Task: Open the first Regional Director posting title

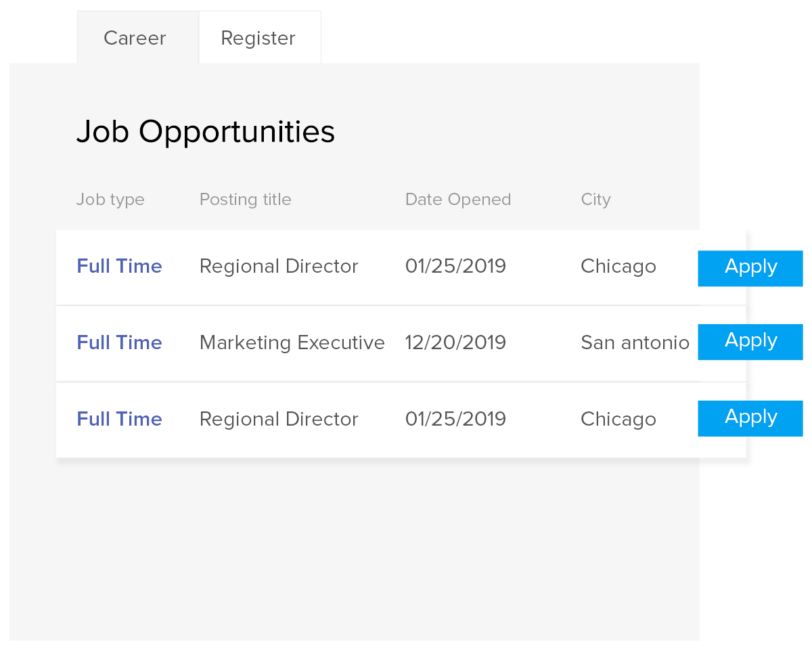Action: pyautogui.click(x=279, y=267)
